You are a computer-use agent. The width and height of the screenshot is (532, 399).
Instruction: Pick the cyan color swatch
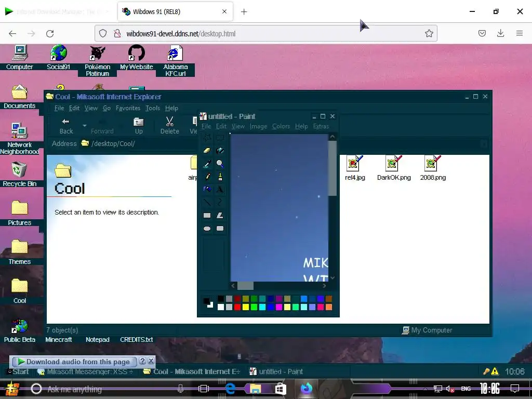[262, 307]
